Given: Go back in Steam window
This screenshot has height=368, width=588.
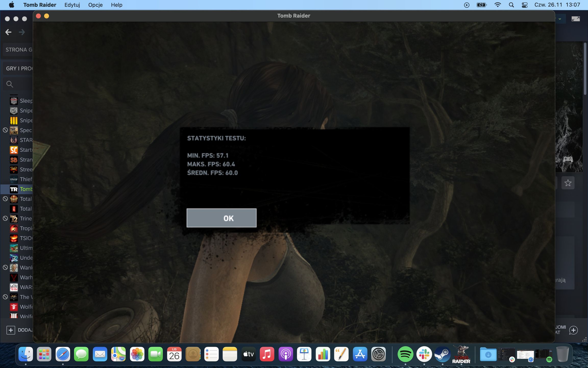Looking at the screenshot, I should 8,32.
